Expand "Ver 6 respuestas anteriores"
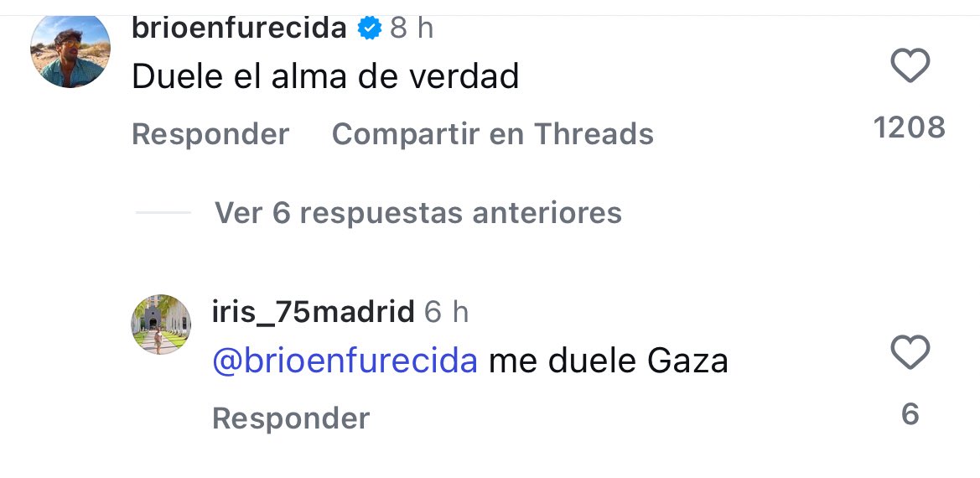Image resolution: width=980 pixels, height=478 pixels. 417,213
